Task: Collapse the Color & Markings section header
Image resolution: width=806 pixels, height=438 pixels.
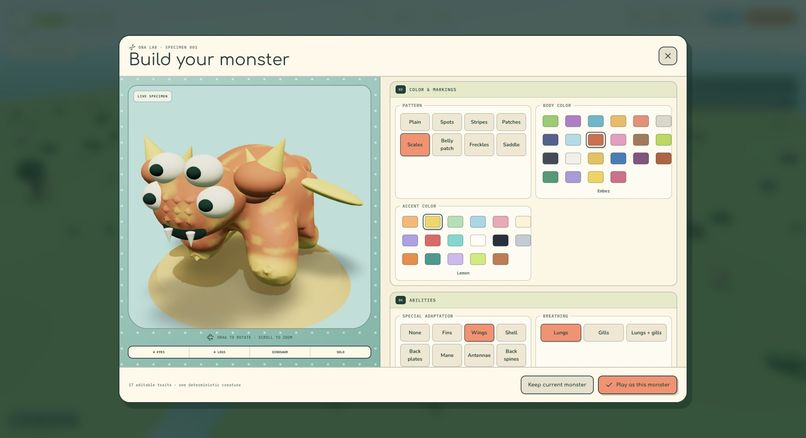Action: [533, 89]
